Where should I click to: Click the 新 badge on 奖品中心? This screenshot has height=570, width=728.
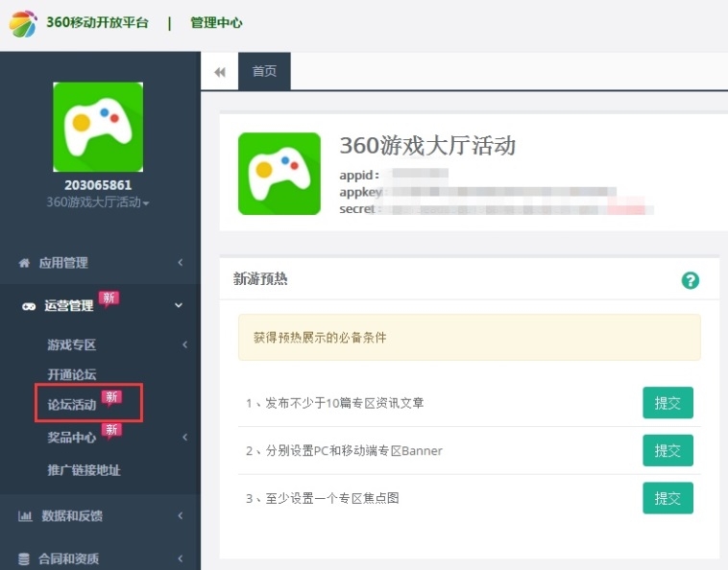(111, 431)
